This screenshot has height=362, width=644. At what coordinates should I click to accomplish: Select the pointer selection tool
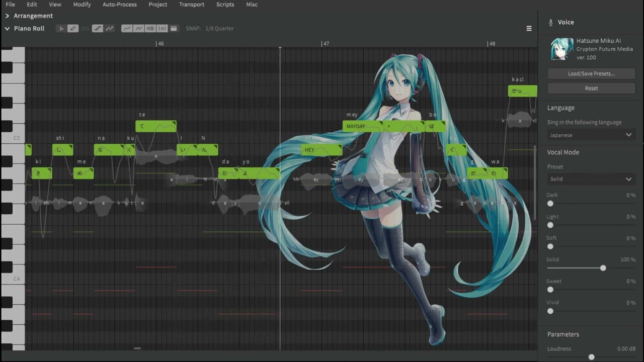click(61, 29)
